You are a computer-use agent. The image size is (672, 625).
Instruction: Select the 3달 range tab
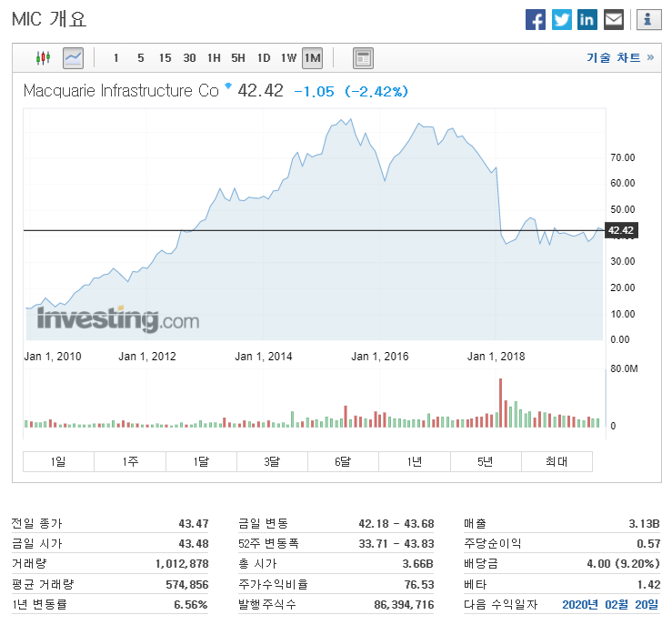[x=272, y=461]
